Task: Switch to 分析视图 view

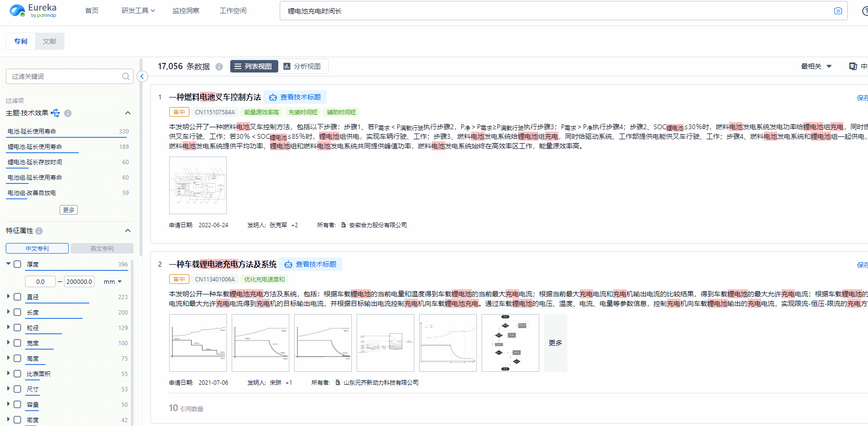Action: (302, 66)
